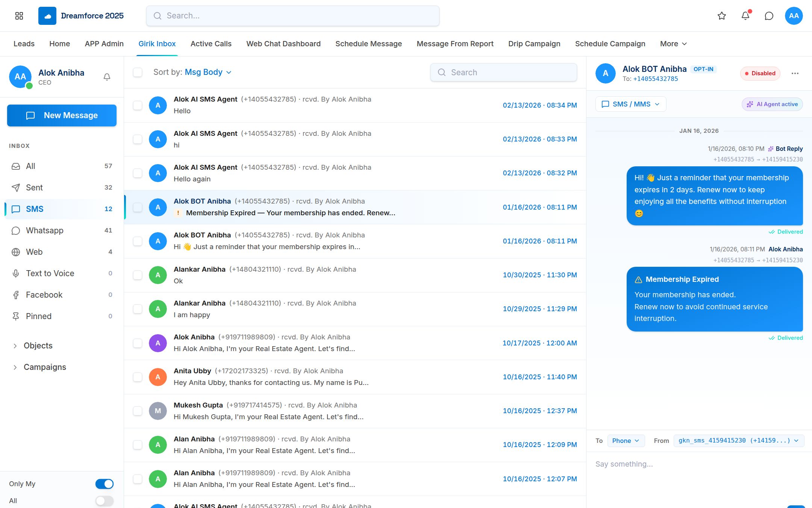The height and width of the screenshot is (508, 812).
Task: Check the box for Alankar's 'Ok' message
Action: tap(138, 275)
